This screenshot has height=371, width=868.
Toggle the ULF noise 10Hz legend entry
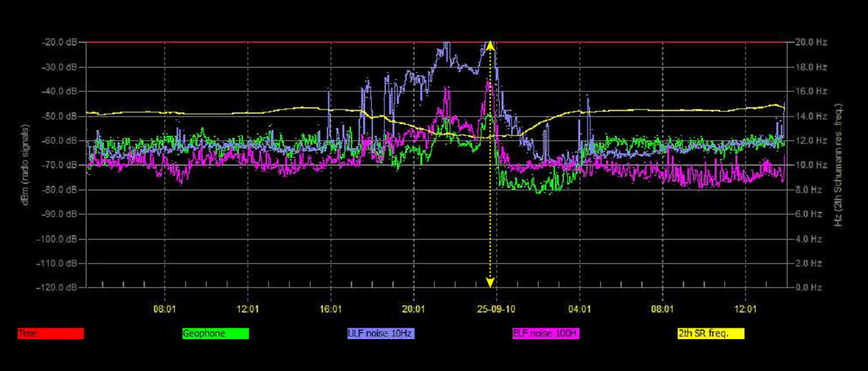381,333
